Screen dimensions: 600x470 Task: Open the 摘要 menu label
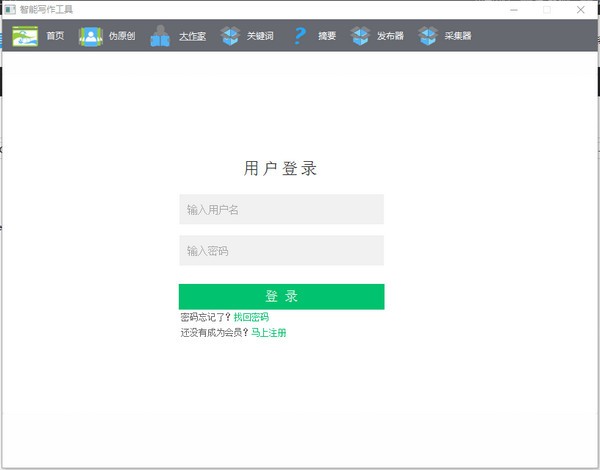tap(327, 36)
